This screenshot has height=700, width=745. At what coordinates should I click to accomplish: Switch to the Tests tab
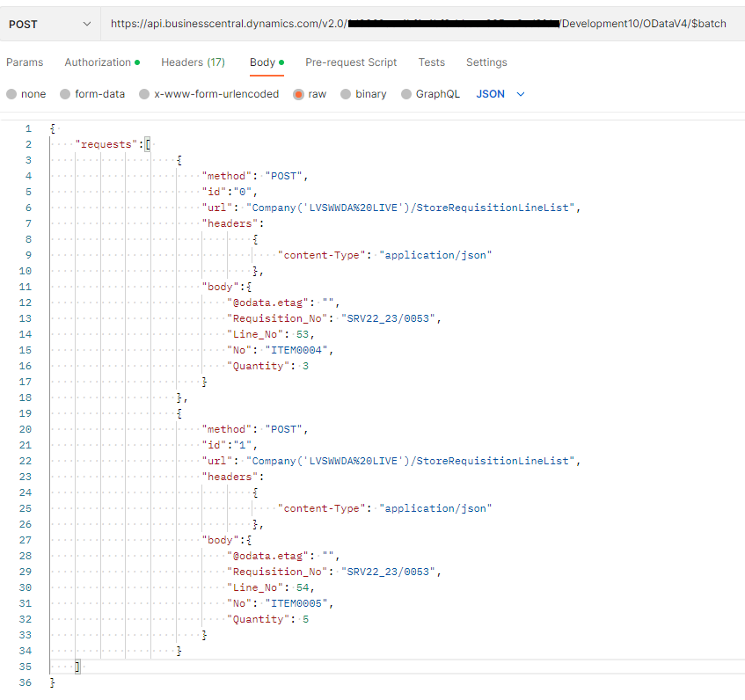[x=431, y=62]
